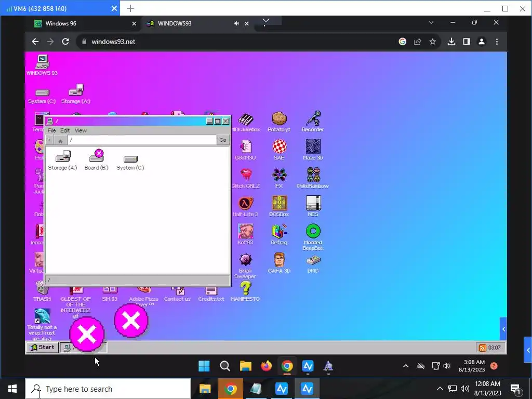Open the MANIFESTO question mark icon

point(245,292)
